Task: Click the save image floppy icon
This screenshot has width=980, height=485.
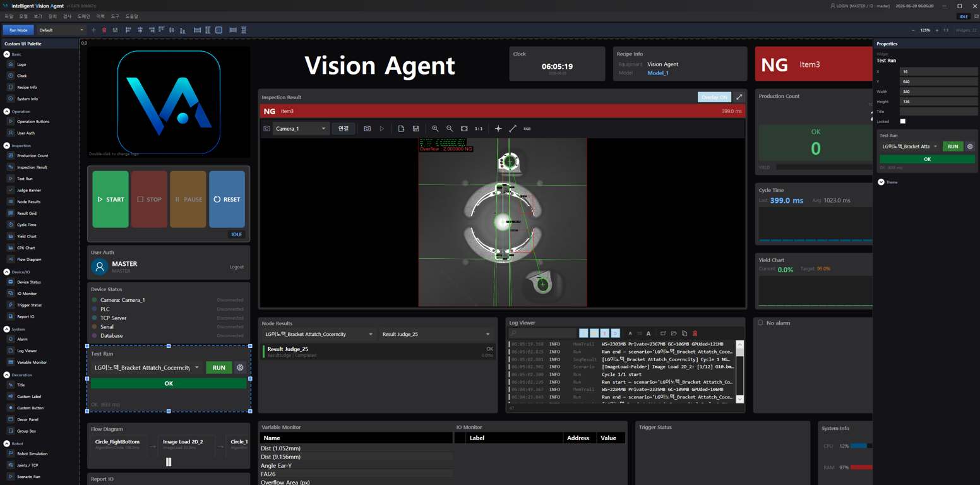Action: 415,129
